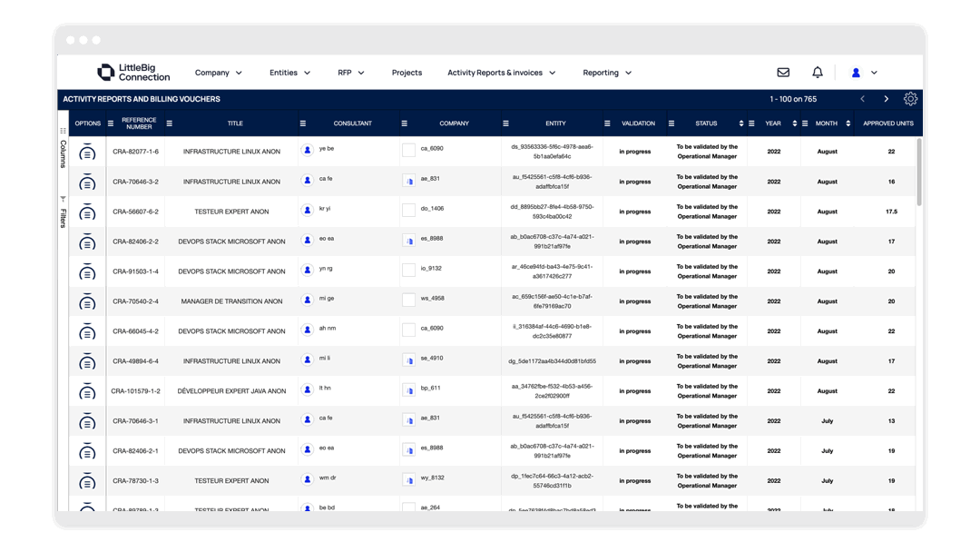Toggle sort arrows on Status column
This screenshot has height=552, width=980.
741,123
